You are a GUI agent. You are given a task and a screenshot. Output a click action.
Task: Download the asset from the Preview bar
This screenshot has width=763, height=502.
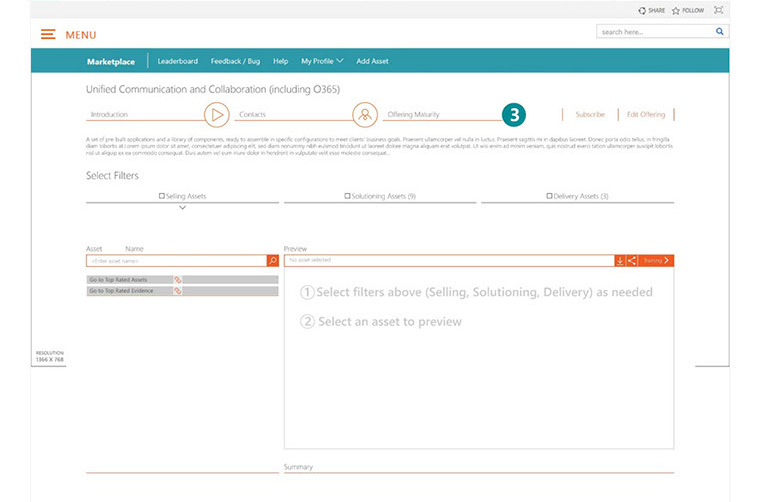[620, 260]
